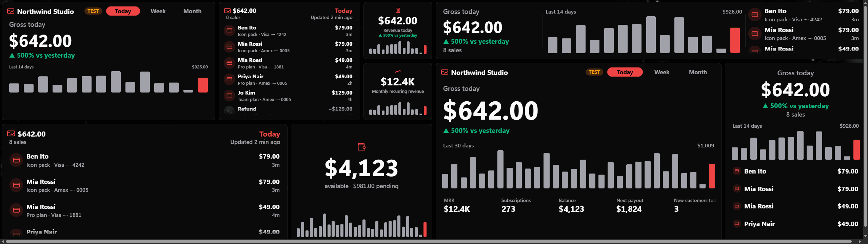Click Ben Ito's card icon in the largest sales list
The height and width of the screenshot is (244, 868).
(x=16, y=160)
